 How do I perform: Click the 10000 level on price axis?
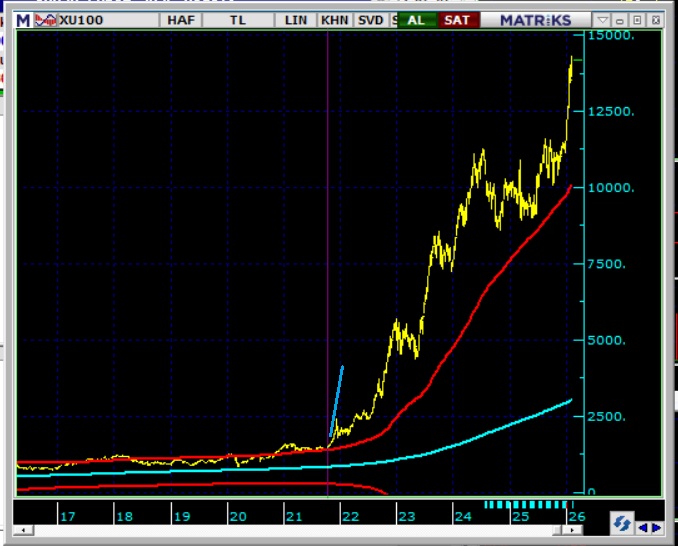[609, 188]
